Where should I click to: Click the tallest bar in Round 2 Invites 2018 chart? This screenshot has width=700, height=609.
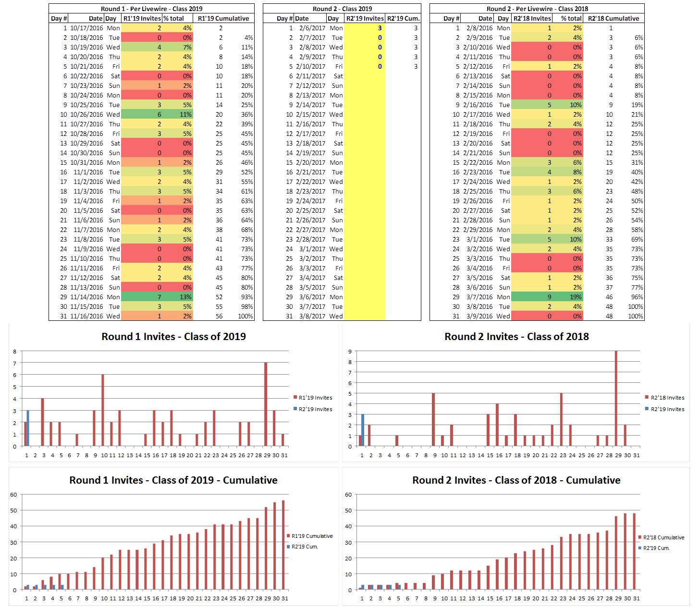point(616,399)
